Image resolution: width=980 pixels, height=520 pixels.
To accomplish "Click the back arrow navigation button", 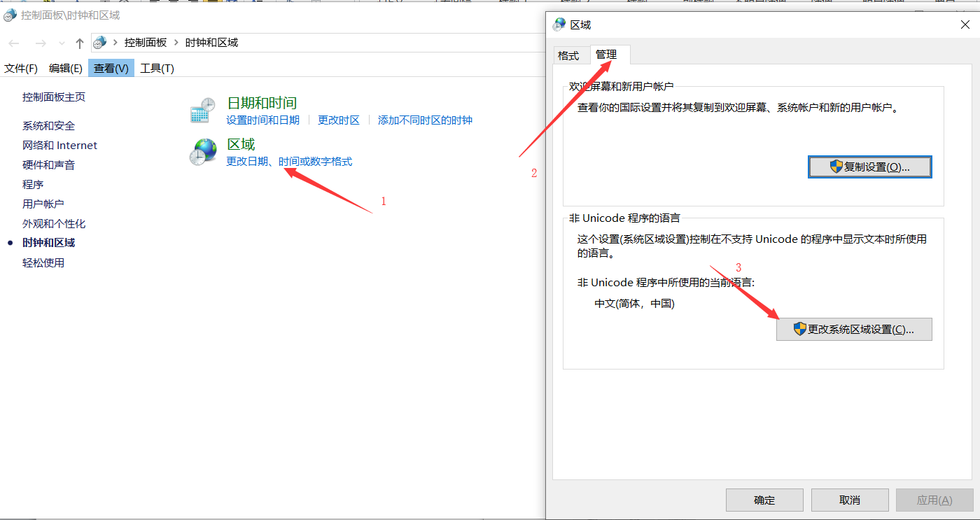I will point(14,43).
